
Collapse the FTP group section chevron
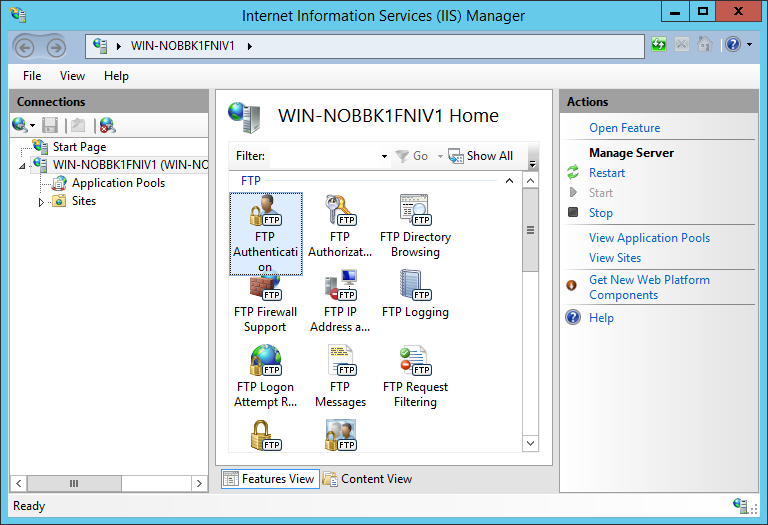click(x=509, y=181)
